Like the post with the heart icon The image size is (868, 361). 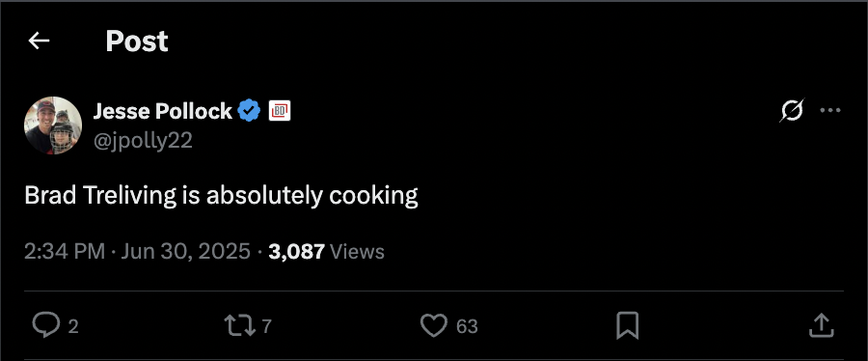click(x=434, y=325)
